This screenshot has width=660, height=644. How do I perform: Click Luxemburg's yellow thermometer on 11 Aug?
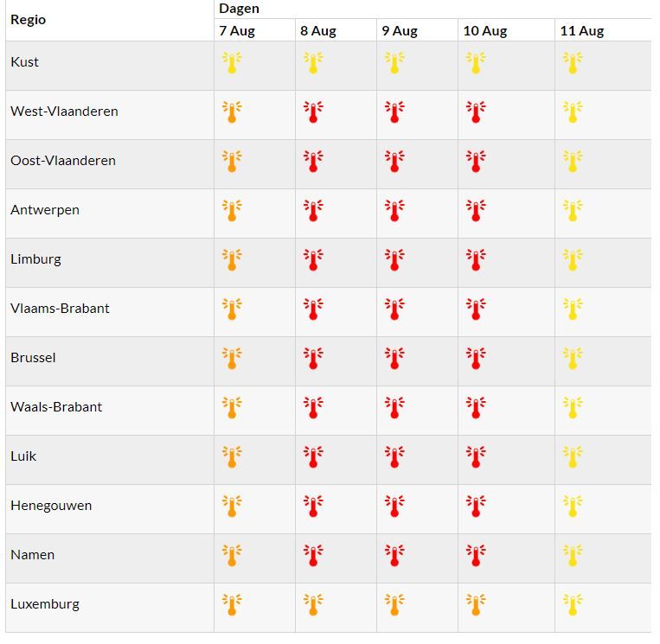[x=572, y=605]
